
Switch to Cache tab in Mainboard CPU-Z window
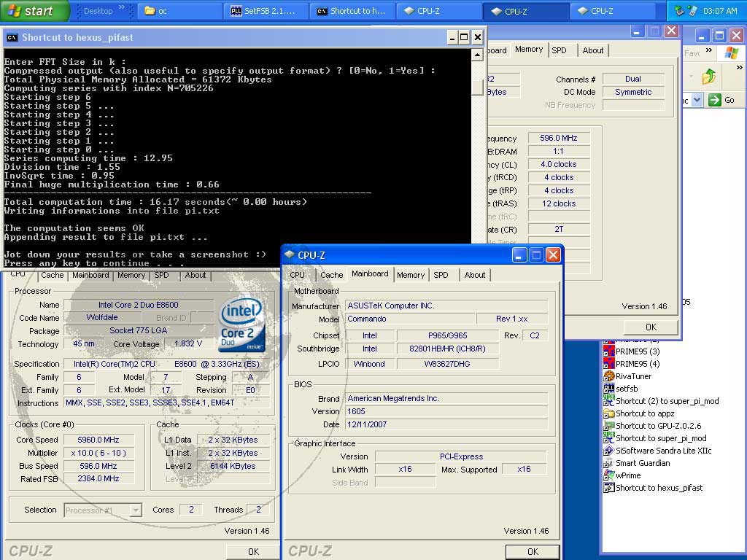[332, 275]
